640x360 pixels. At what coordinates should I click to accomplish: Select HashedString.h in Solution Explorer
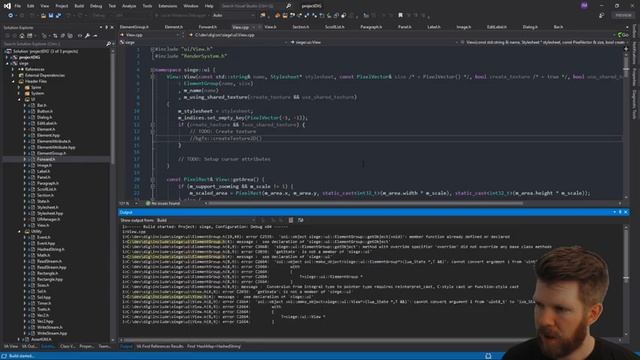click(51, 249)
